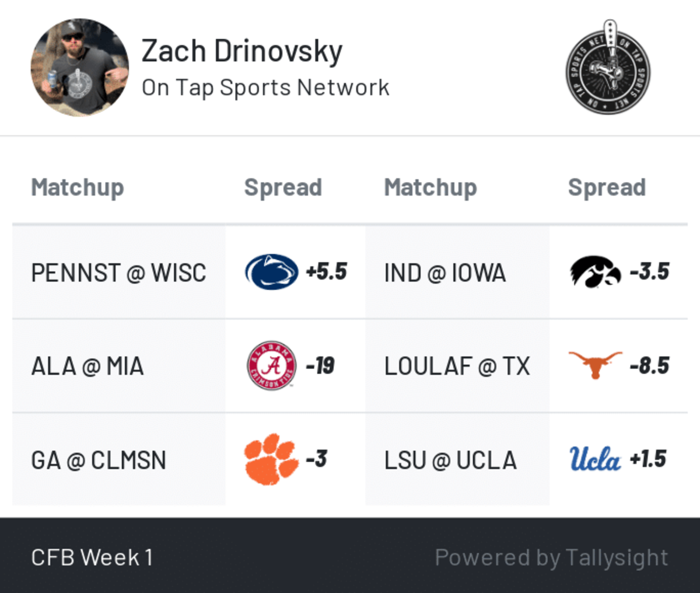
Task: Click the Iowa Hawkeyes logo
Action: coord(596,272)
